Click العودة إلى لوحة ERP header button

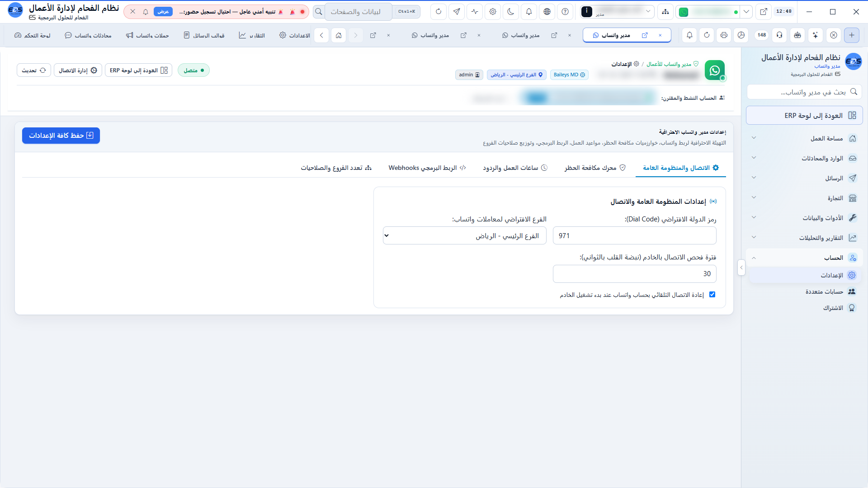[x=139, y=70]
